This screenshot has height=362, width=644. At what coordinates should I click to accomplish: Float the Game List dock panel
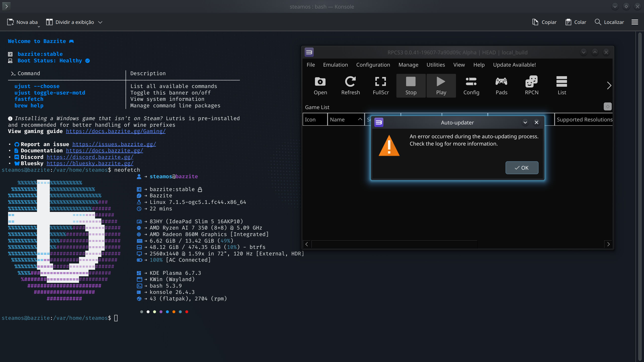[x=608, y=107]
